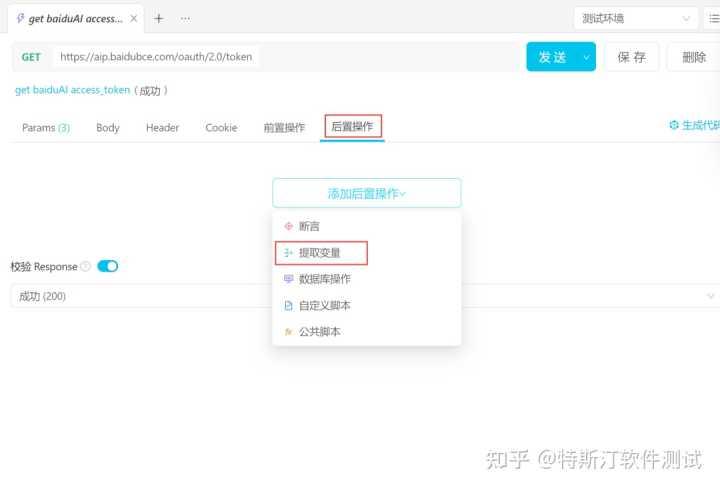This screenshot has height=489, width=720.
Task: Choose 公共脚本 public script menu item
Action: [366, 332]
